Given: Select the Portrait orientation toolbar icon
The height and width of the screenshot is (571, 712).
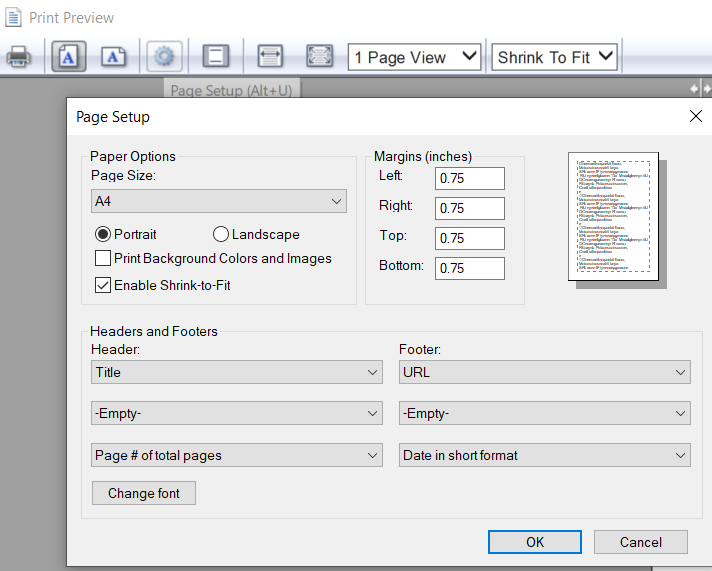Looking at the screenshot, I should pos(68,57).
